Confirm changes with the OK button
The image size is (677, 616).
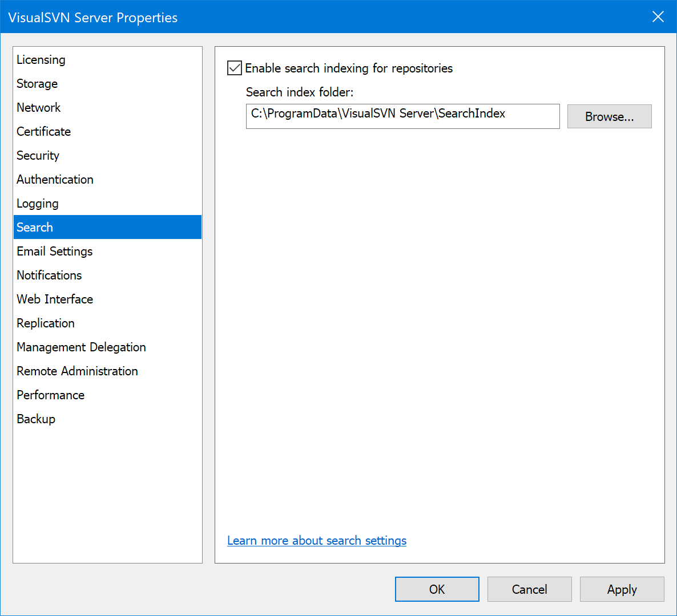[437, 589]
